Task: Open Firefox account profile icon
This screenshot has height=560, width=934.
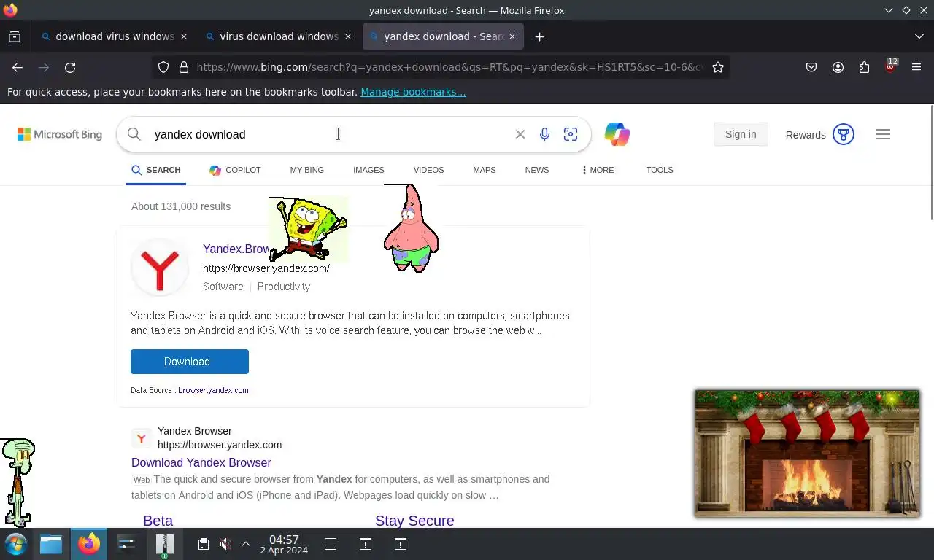Action: pos(838,67)
